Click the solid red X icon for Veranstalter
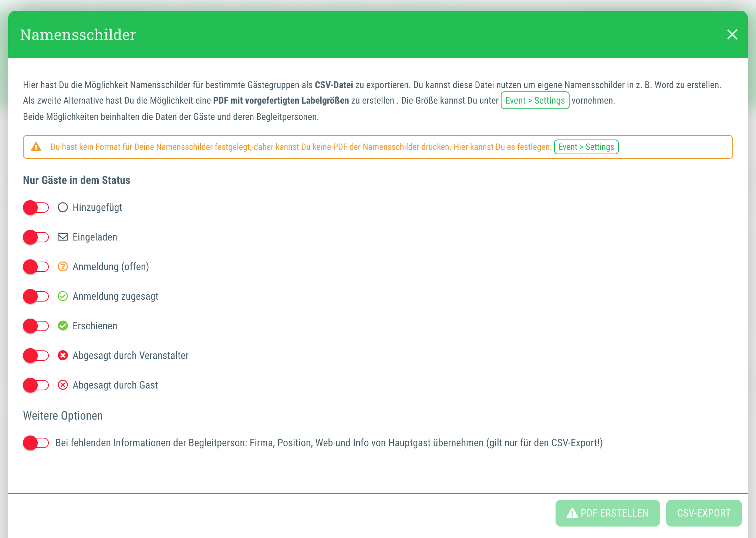756x538 pixels. (63, 355)
